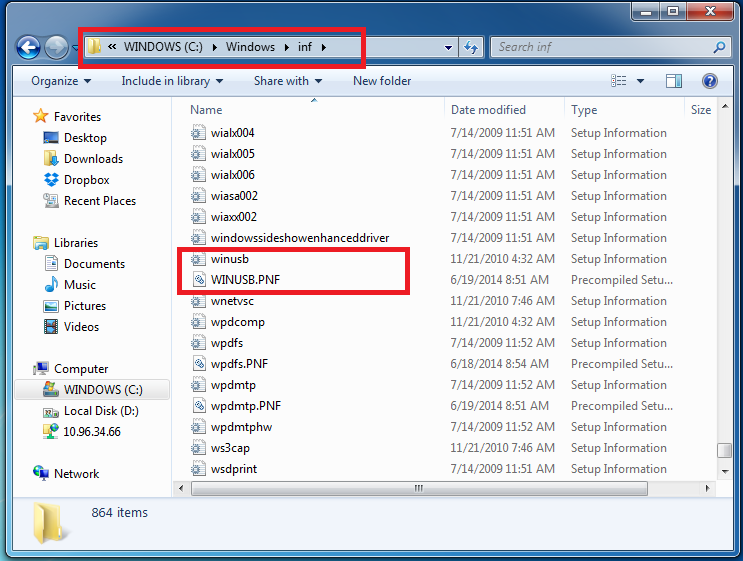Open the Share with menu
Screen dimensions: 743x561
pos(288,81)
